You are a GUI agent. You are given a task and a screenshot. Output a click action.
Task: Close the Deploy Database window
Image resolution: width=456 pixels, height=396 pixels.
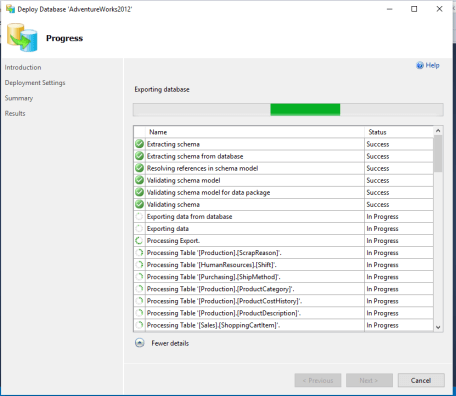[x=439, y=9]
